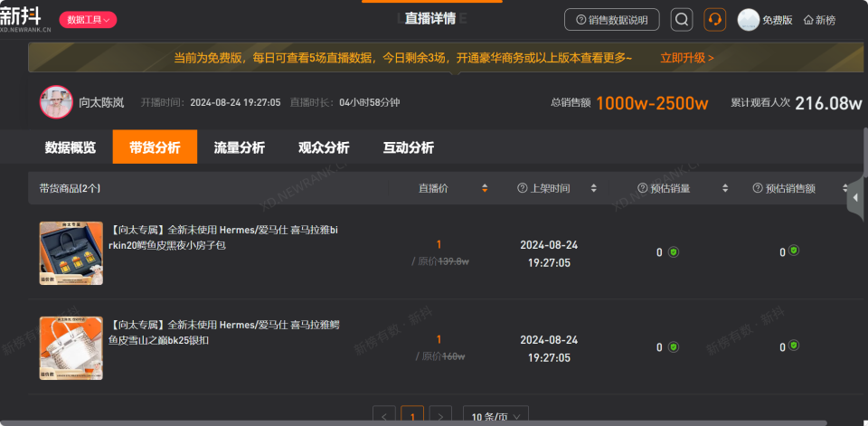Sort by 预估销量 column arrows
Viewport: 868px width, 426px height.
pyautogui.click(x=725, y=188)
